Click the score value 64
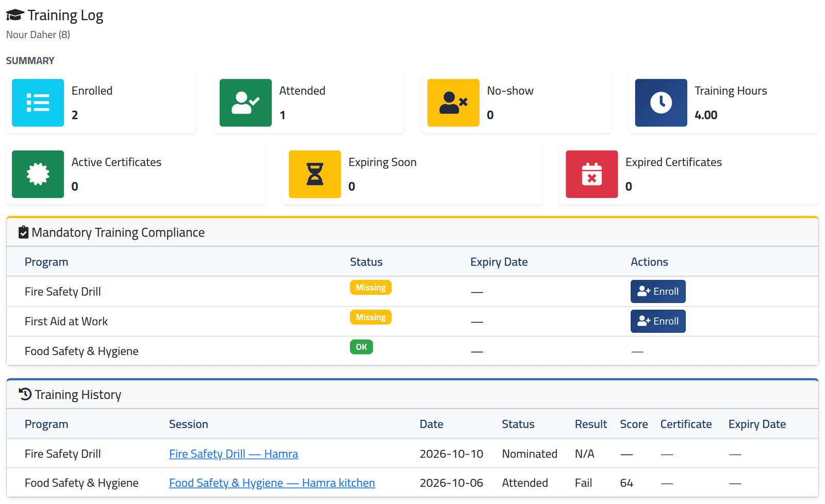The width and height of the screenshot is (825, 504). pos(626,483)
